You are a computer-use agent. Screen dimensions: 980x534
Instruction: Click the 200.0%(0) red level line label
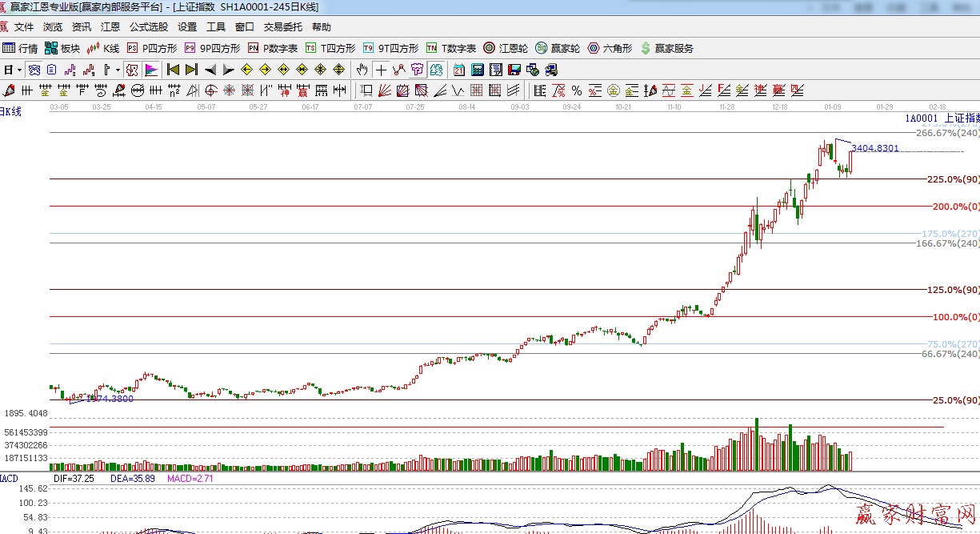pos(954,207)
